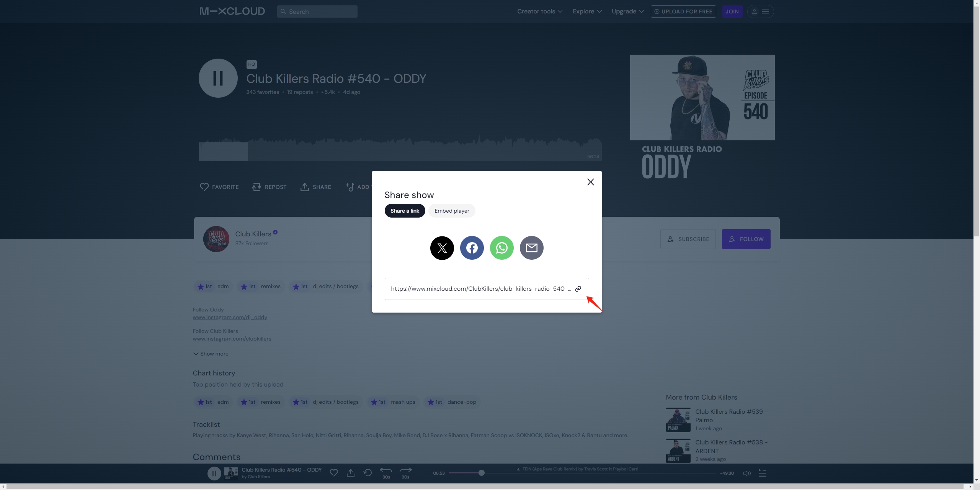
Task: Select the 'Share a link' tab
Action: pos(405,210)
